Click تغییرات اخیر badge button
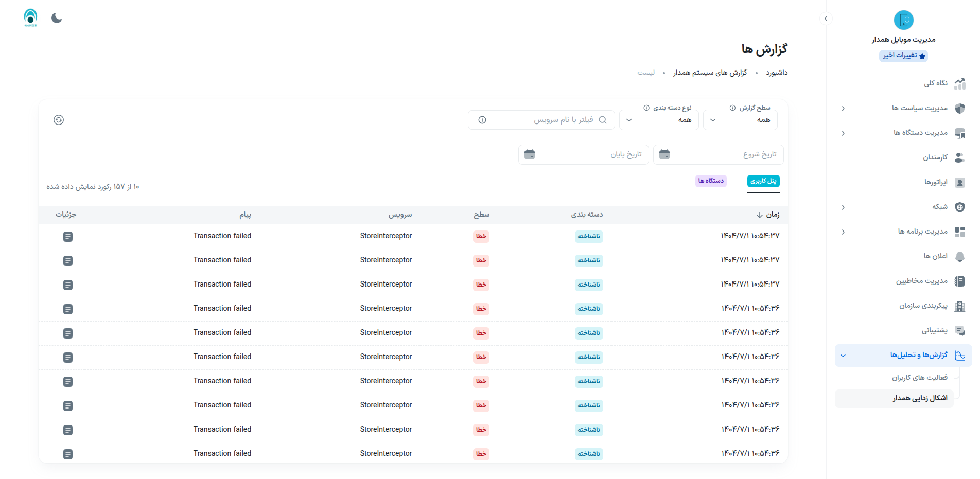Image resolution: width=980 pixels, height=479 pixels. pyautogui.click(x=904, y=56)
